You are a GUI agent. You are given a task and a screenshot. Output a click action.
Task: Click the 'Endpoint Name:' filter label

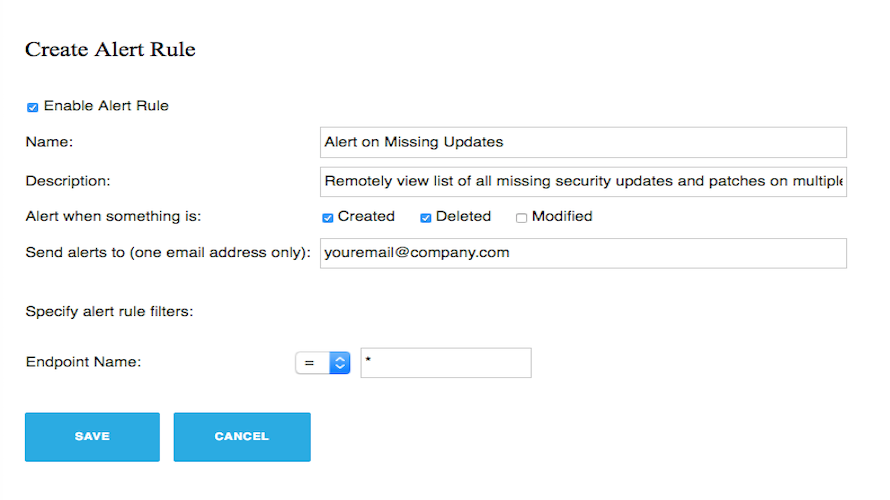pyautogui.click(x=83, y=362)
